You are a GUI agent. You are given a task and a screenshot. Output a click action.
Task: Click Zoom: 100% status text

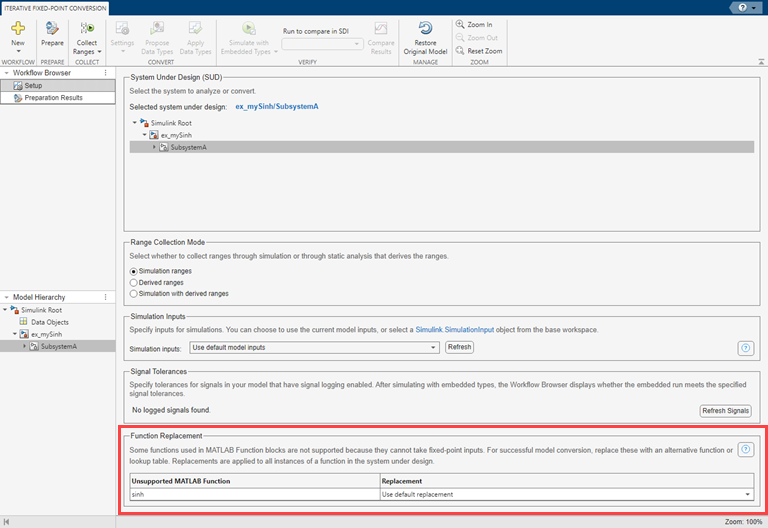click(743, 522)
